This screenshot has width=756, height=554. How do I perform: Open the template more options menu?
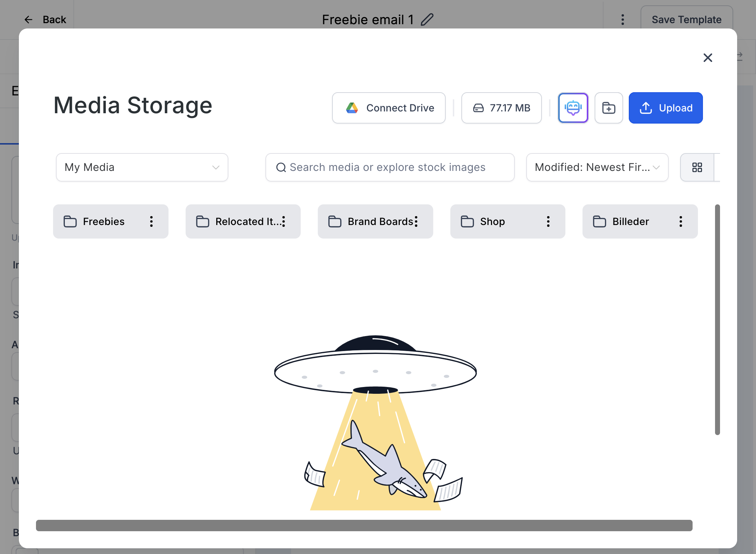pyautogui.click(x=622, y=20)
